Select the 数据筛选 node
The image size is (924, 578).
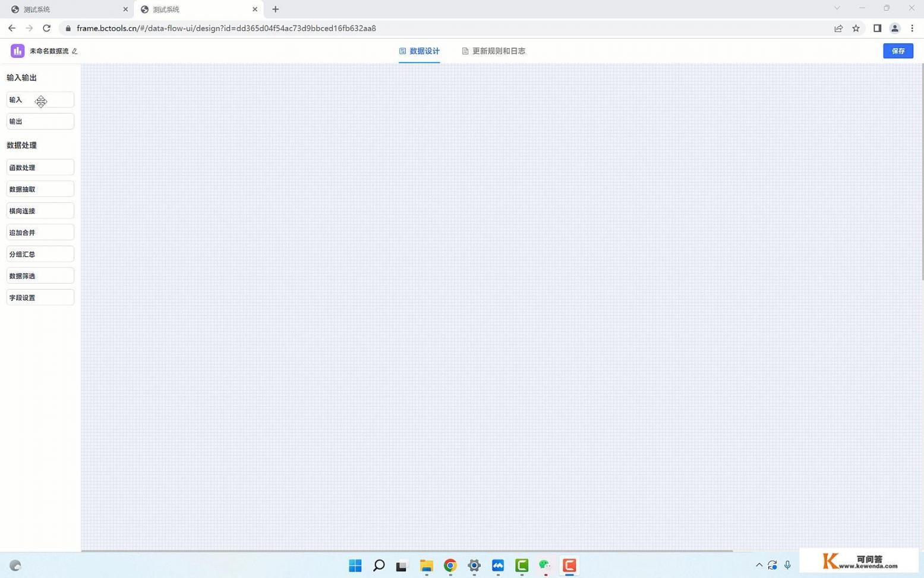click(x=40, y=276)
